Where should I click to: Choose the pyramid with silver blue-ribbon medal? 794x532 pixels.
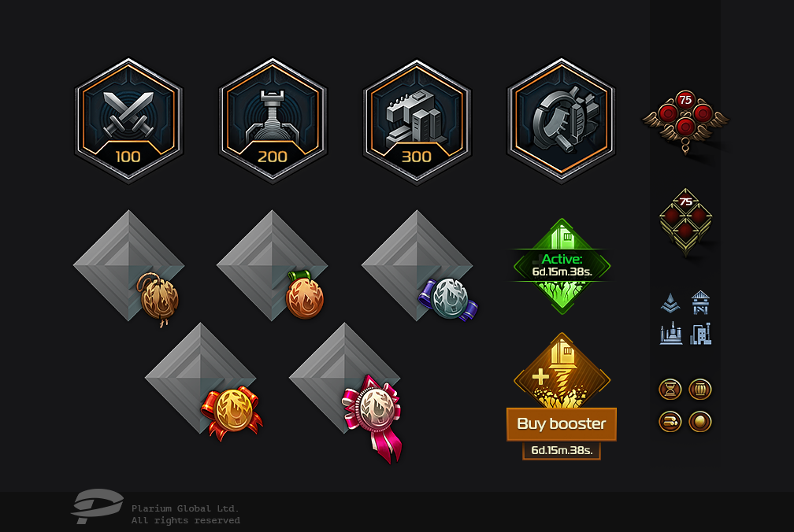(418, 265)
